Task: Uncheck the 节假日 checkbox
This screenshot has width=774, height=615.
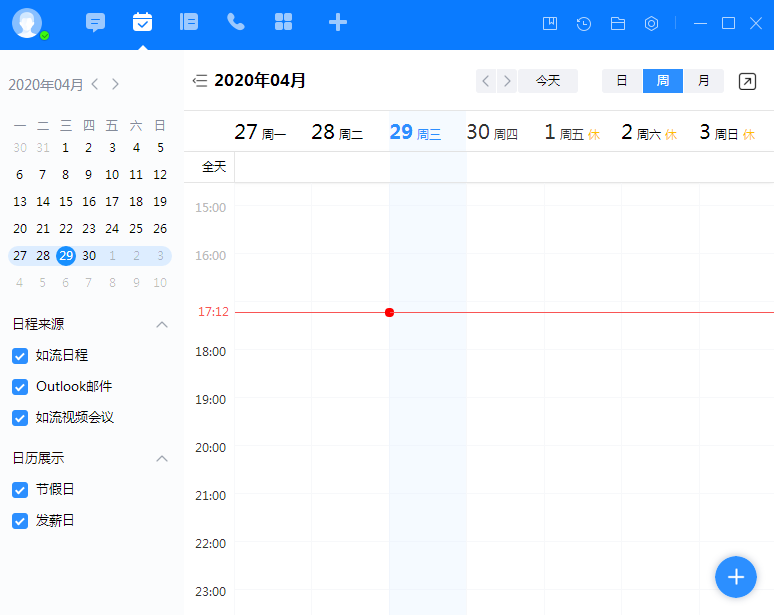Action: (x=20, y=490)
